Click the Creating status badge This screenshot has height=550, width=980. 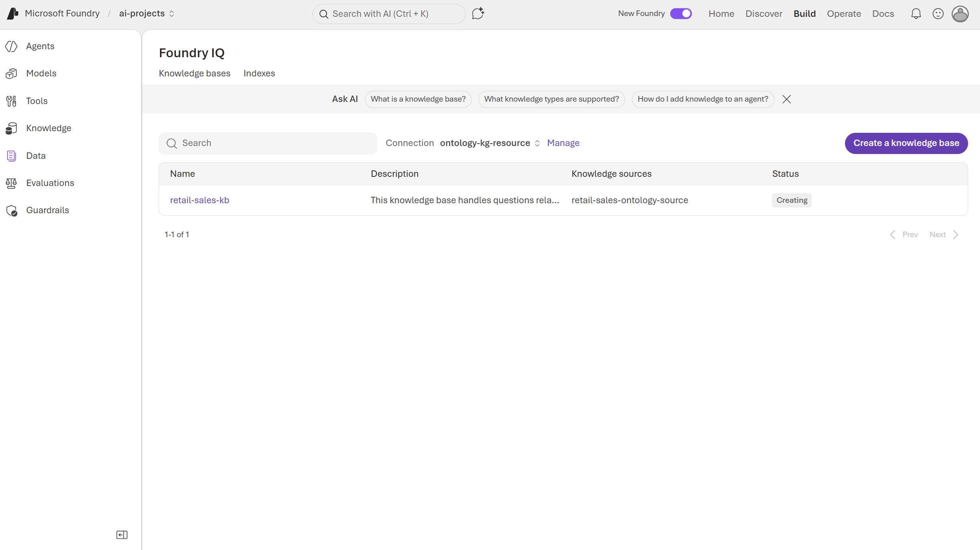pos(791,200)
